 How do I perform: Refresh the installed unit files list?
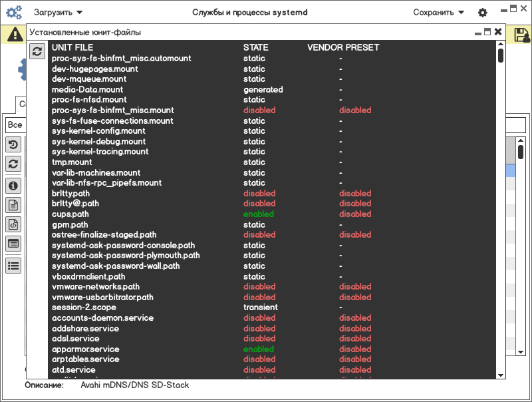[x=37, y=51]
